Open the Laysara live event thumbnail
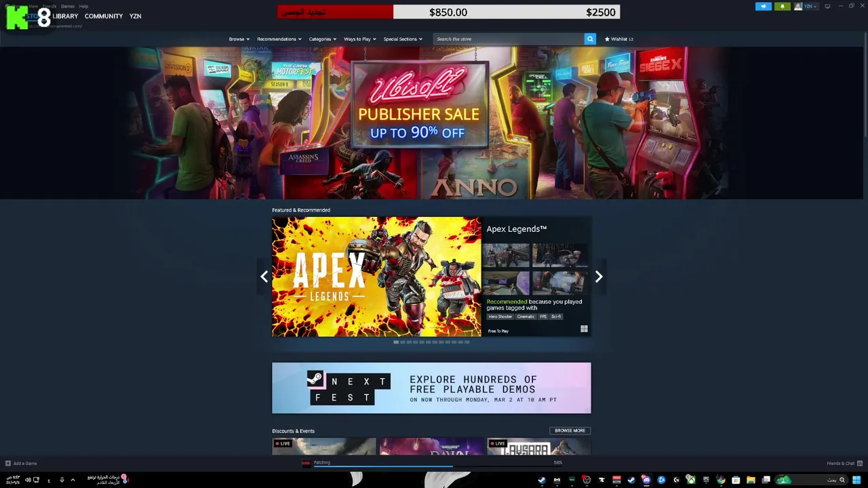The image size is (868, 488). [538, 447]
